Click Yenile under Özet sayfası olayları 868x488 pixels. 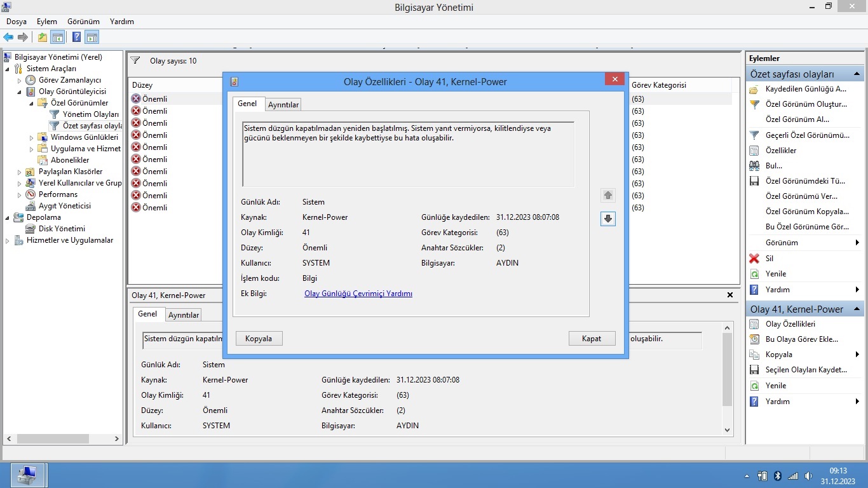pyautogui.click(x=776, y=274)
